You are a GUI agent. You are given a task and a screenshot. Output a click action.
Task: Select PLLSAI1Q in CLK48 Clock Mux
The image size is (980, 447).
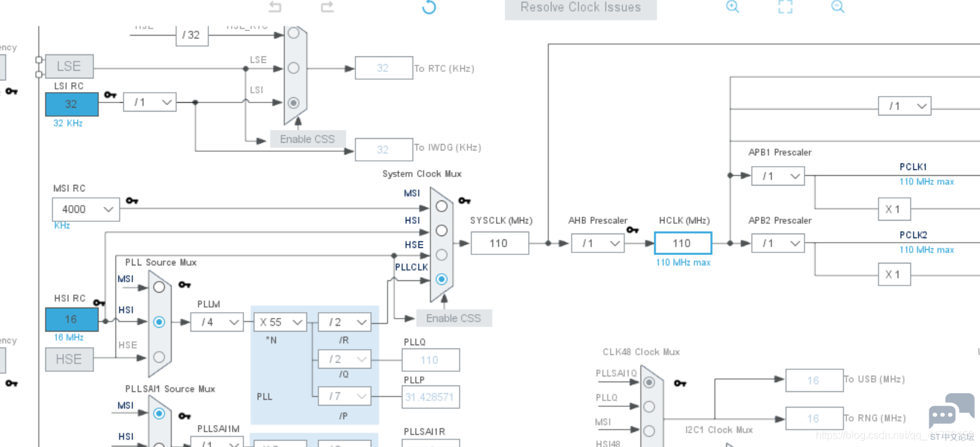[x=649, y=383]
